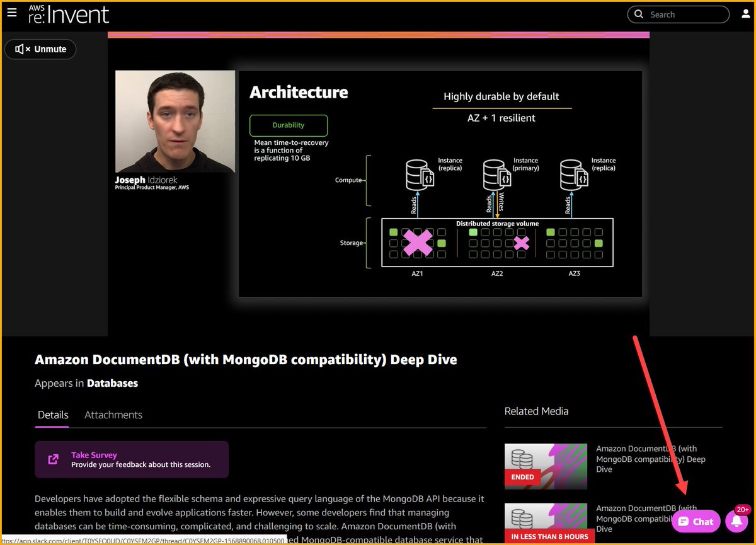Click the session description paragraph
This screenshot has width=756, height=545.
[260, 519]
